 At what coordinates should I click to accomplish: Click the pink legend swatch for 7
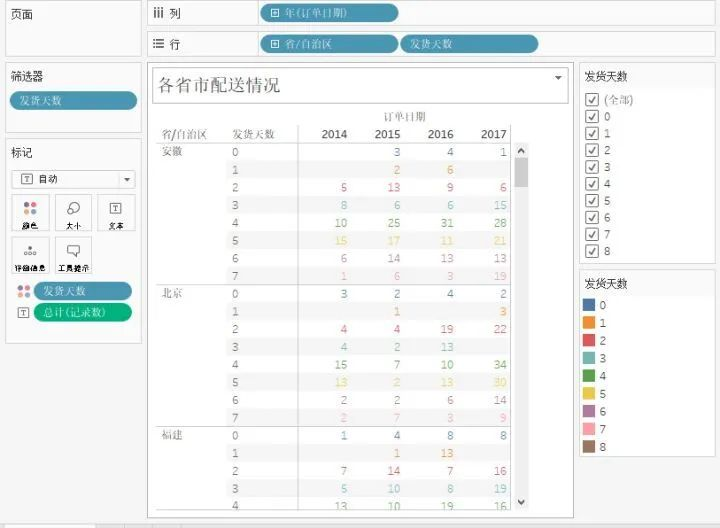click(x=589, y=429)
